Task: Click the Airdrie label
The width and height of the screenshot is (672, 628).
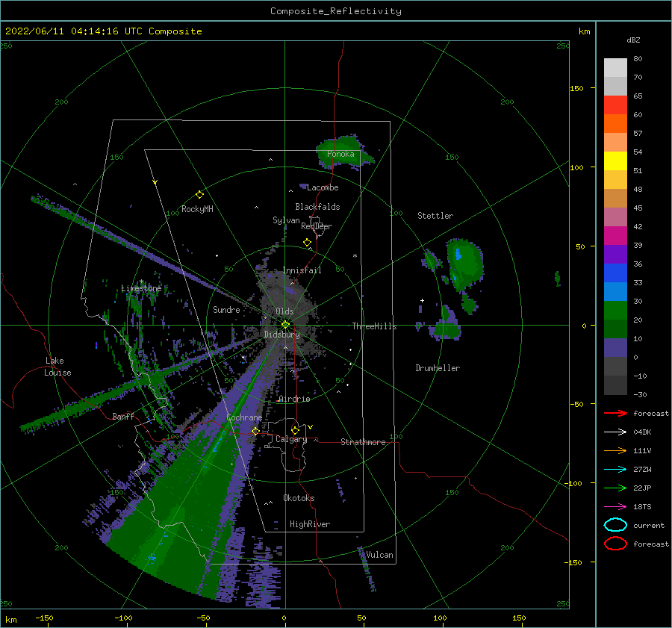Action: (x=294, y=399)
